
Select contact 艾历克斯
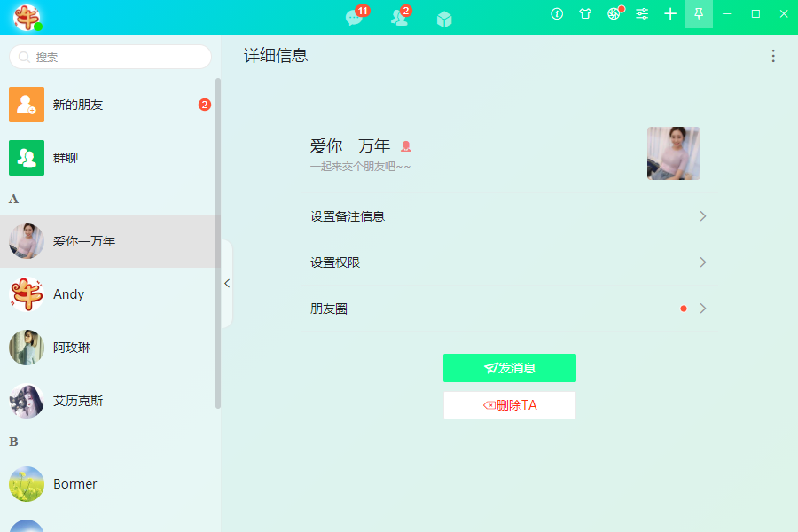[x=111, y=401]
